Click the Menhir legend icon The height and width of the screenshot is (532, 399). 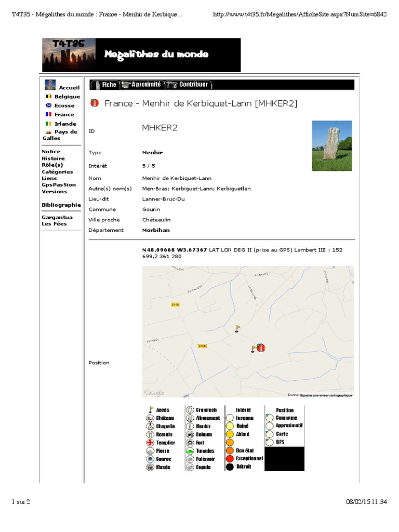190,426
